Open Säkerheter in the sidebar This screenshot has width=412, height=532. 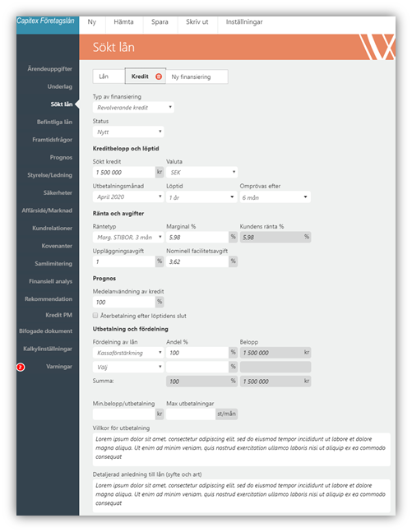(x=58, y=192)
